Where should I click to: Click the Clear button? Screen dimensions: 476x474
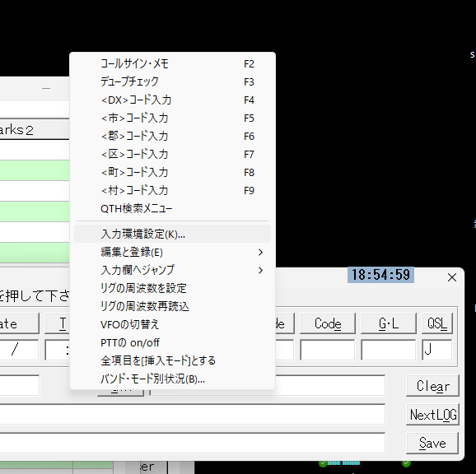(432, 386)
